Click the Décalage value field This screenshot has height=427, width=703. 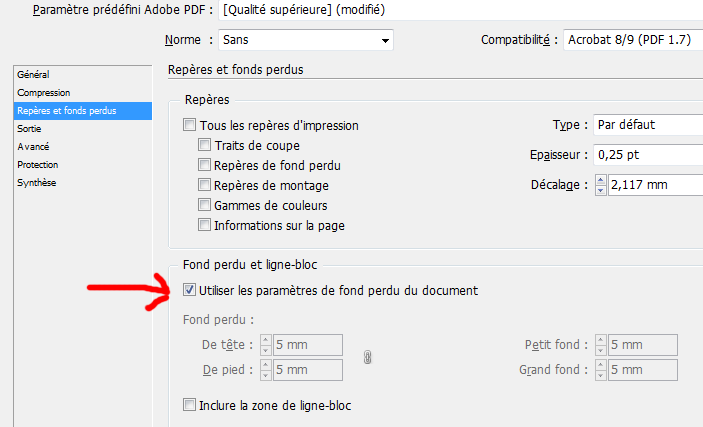click(655, 185)
